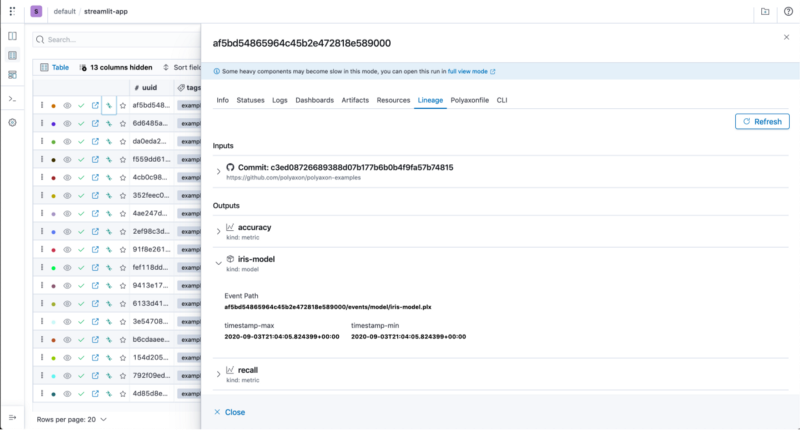Open the Polyaxonfile tab
800x438 pixels.
coord(469,100)
